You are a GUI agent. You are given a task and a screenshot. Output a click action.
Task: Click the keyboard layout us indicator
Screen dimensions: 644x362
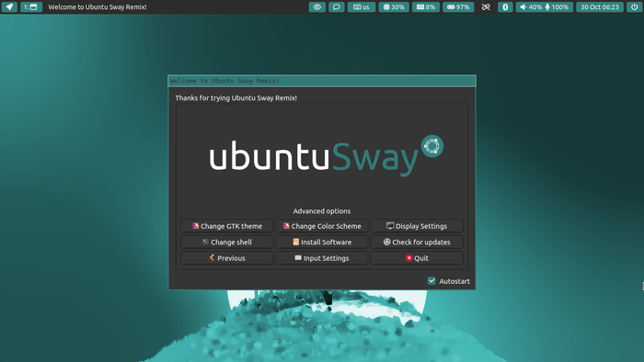362,7
